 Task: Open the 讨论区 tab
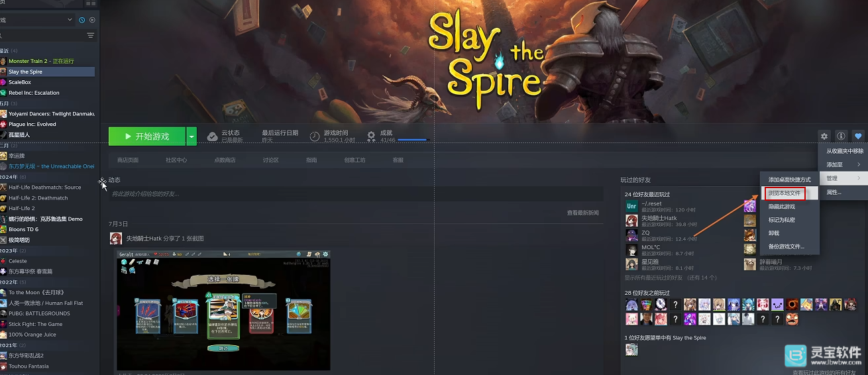(270, 160)
